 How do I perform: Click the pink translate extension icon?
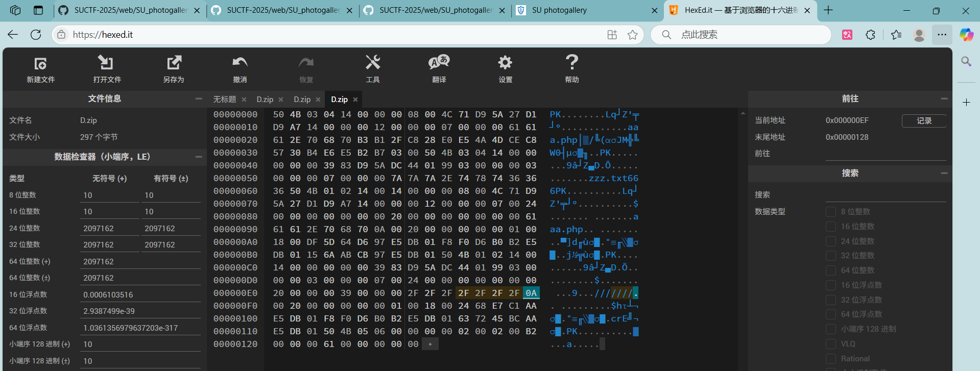coord(847,35)
